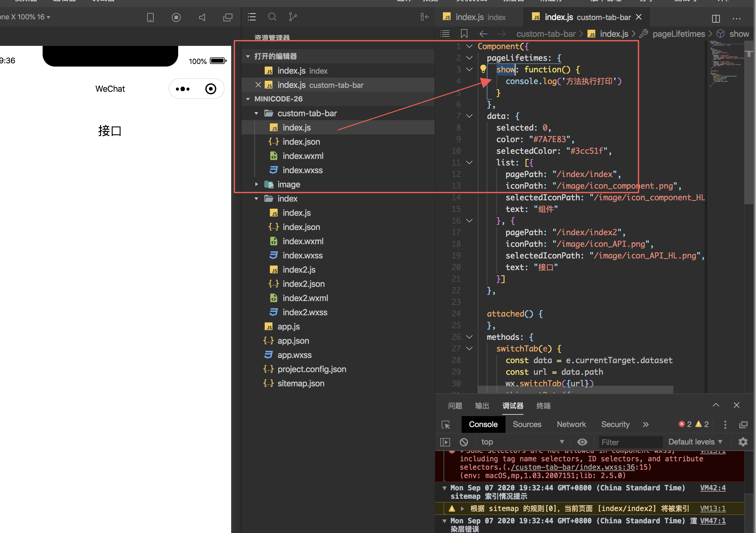Viewport: 756px width, 533px height.
Task: Open the custom-tab-bar/index.wxss:36 link
Action: [573, 467]
